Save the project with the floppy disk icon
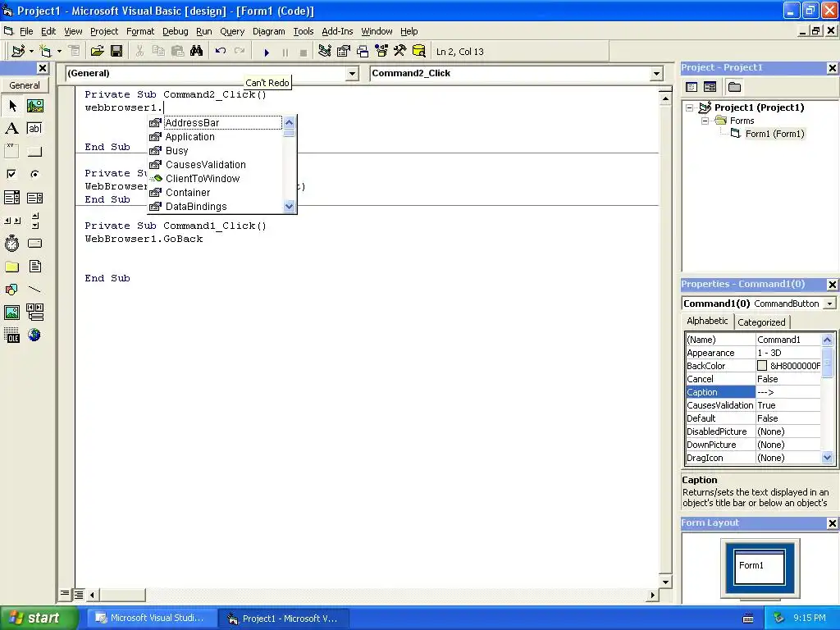This screenshot has height=630, width=840. [116, 51]
